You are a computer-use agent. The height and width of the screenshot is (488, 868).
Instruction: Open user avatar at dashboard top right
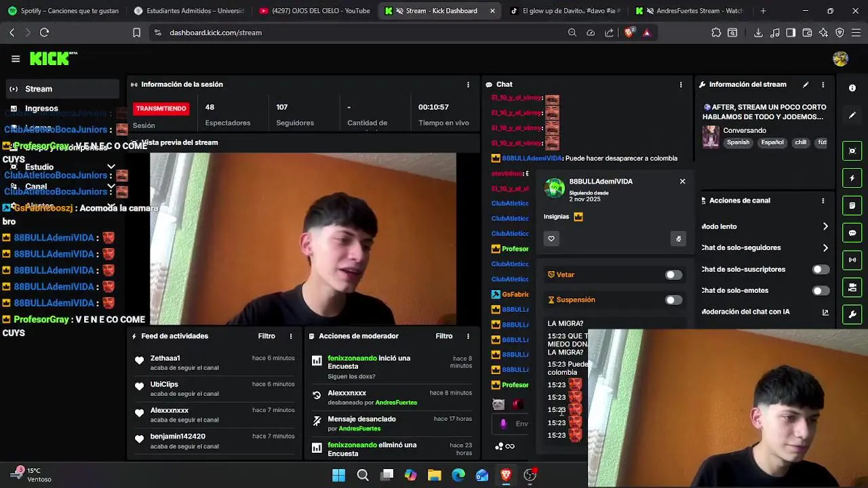point(840,59)
